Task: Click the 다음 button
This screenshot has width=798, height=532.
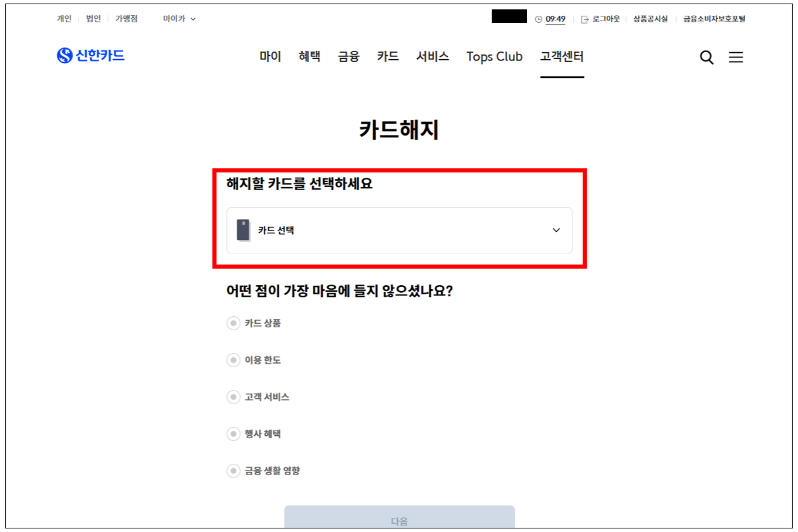Action: (399, 519)
